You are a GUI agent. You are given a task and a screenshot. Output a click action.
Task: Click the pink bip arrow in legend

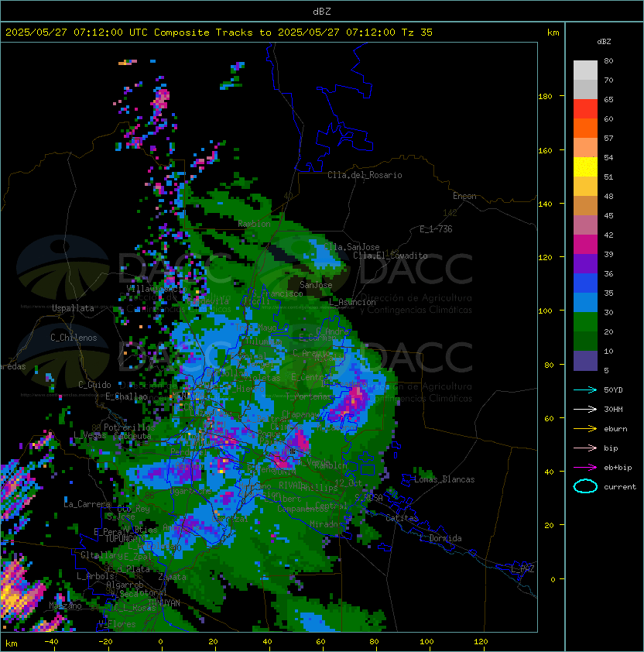585,448
